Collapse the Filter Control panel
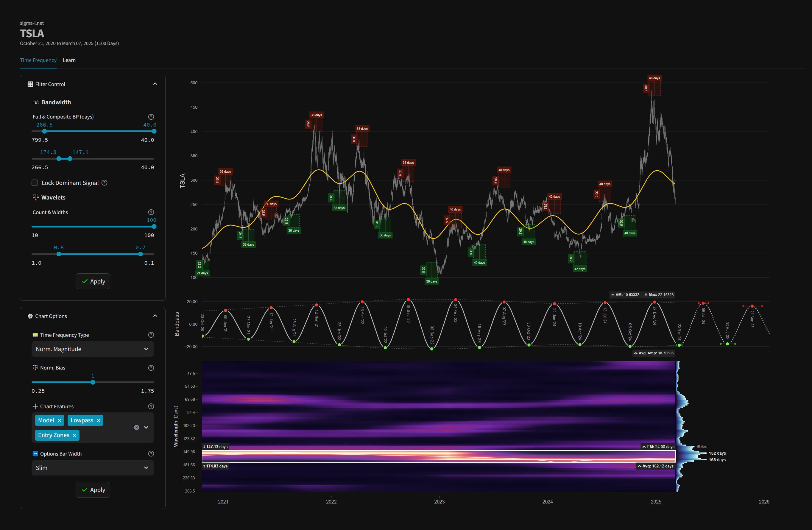 coord(155,84)
